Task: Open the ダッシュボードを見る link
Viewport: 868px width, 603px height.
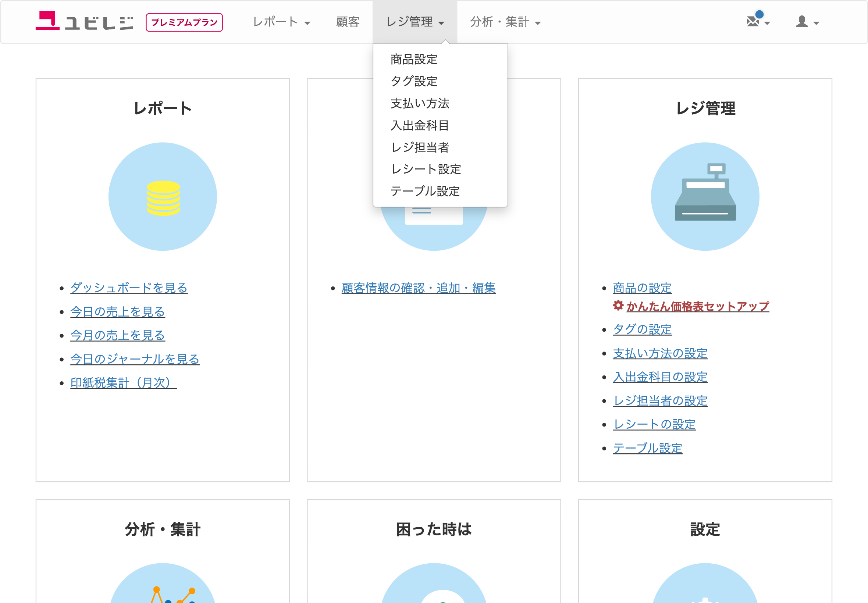Action: 129,288
